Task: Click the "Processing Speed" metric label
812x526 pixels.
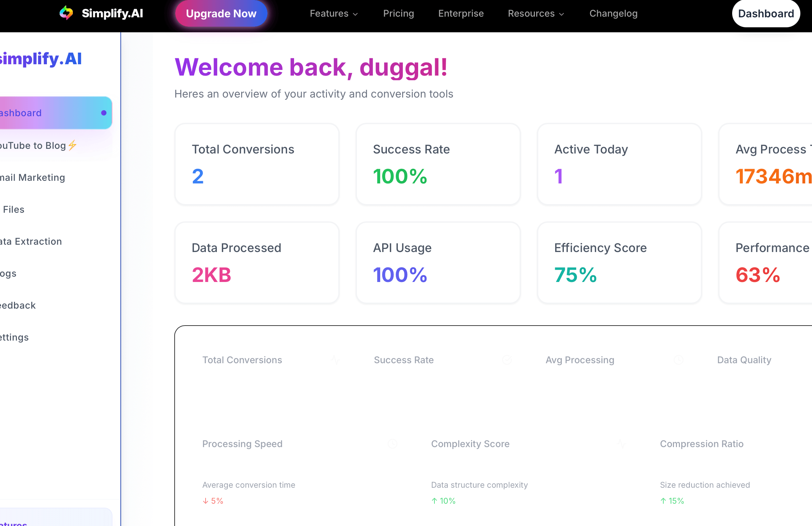Action: tap(242, 444)
